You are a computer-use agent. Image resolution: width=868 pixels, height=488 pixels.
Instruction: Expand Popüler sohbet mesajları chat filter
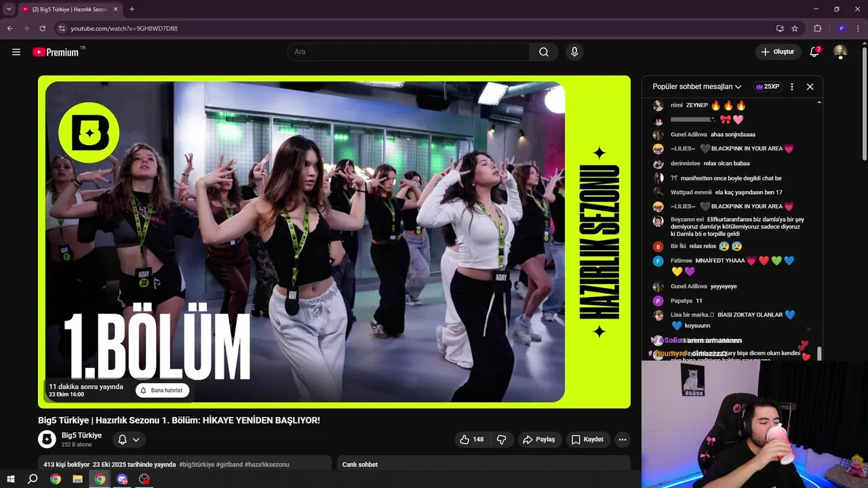[x=697, y=87]
